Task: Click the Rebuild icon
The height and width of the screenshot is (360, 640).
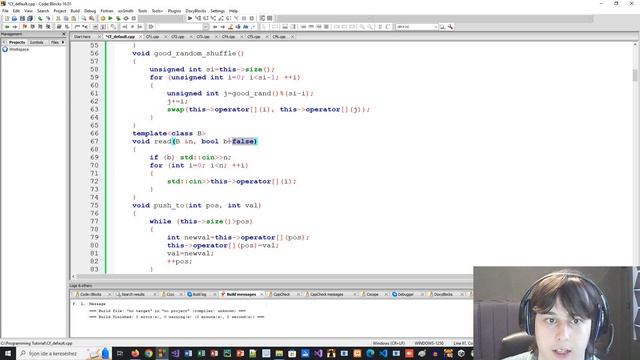Action: pos(126,18)
